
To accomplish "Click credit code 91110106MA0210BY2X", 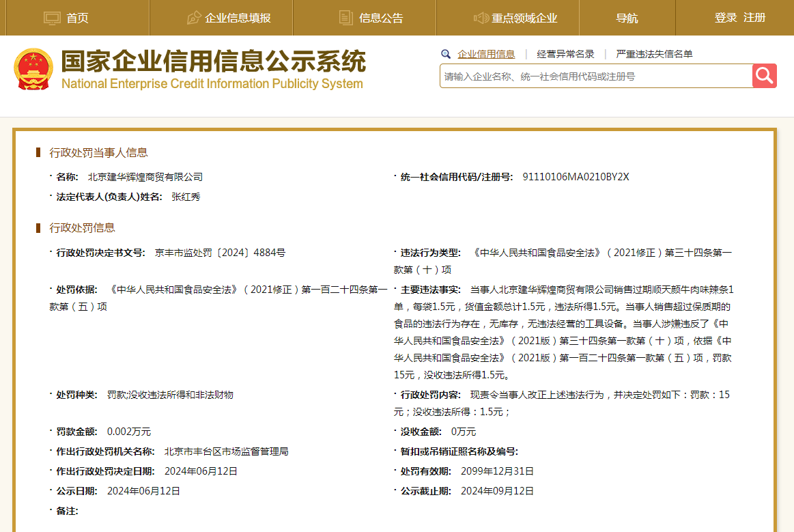I will click(576, 177).
